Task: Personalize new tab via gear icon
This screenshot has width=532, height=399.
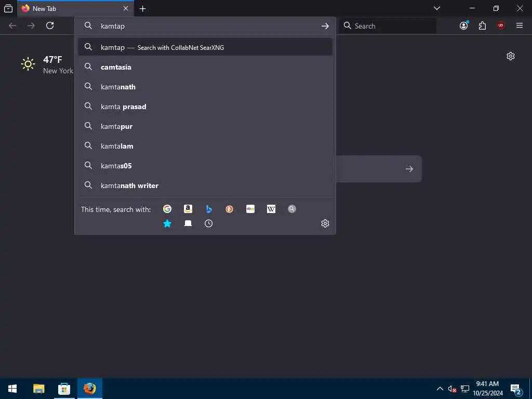Action: tap(511, 56)
